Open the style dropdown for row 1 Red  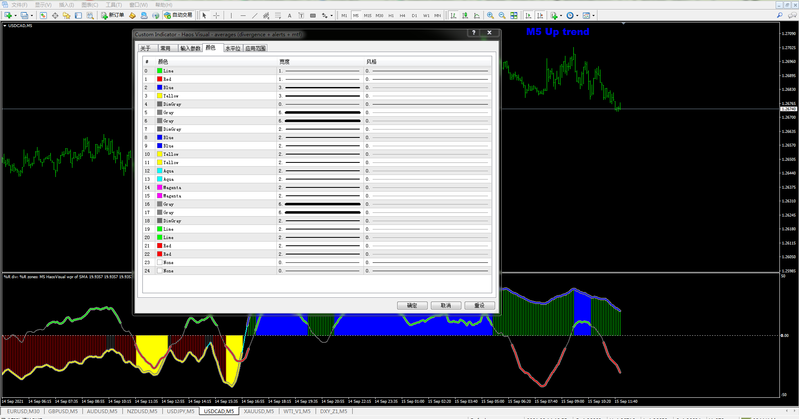point(425,79)
